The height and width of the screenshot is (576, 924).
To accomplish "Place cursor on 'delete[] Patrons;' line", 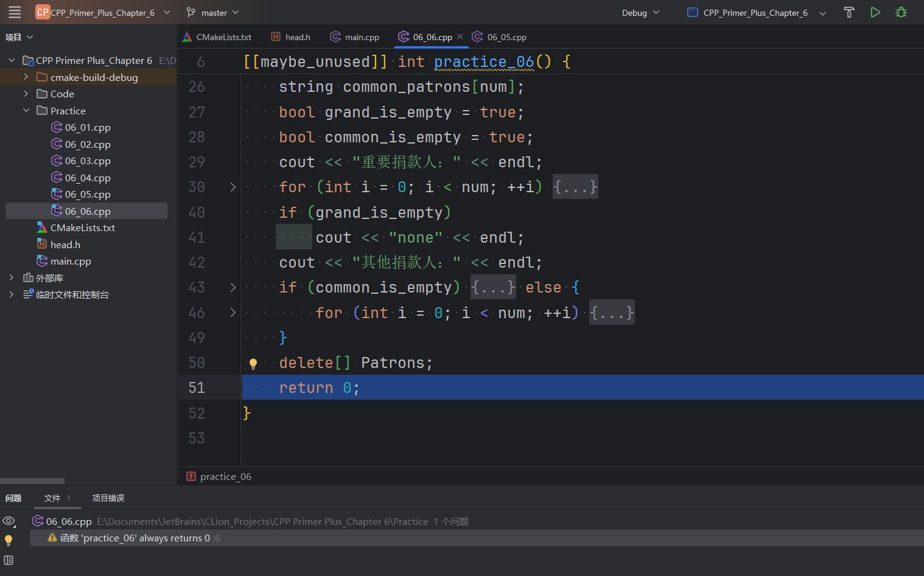I will (x=356, y=363).
